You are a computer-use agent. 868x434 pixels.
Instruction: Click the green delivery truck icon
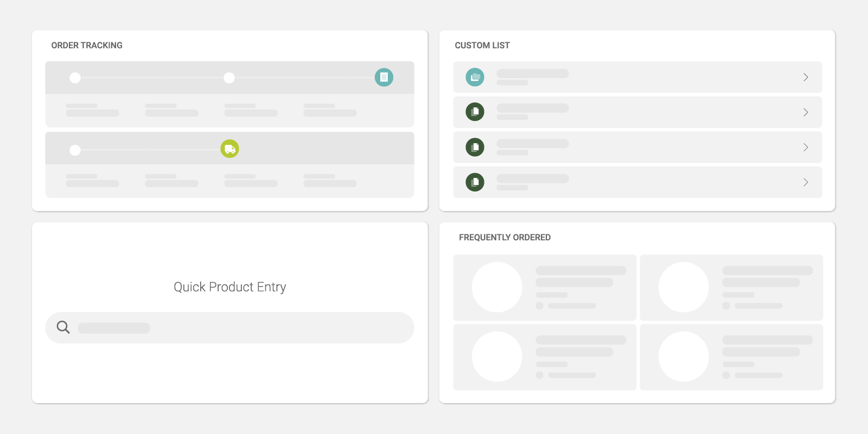click(230, 149)
